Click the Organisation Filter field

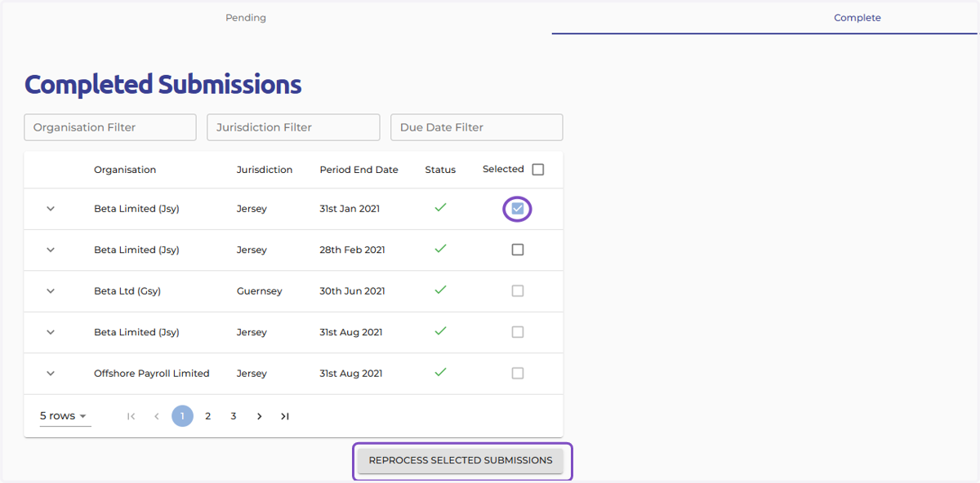[110, 127]
